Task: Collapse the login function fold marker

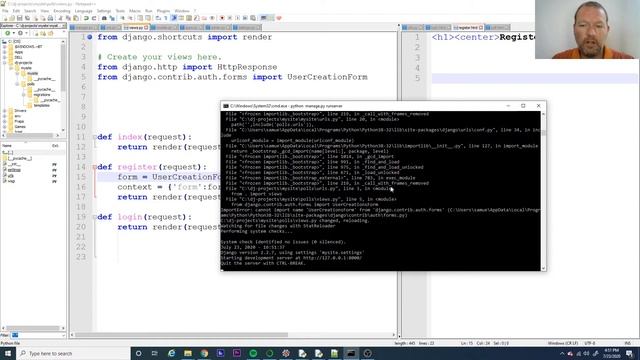Action: (x=94, y=217)
